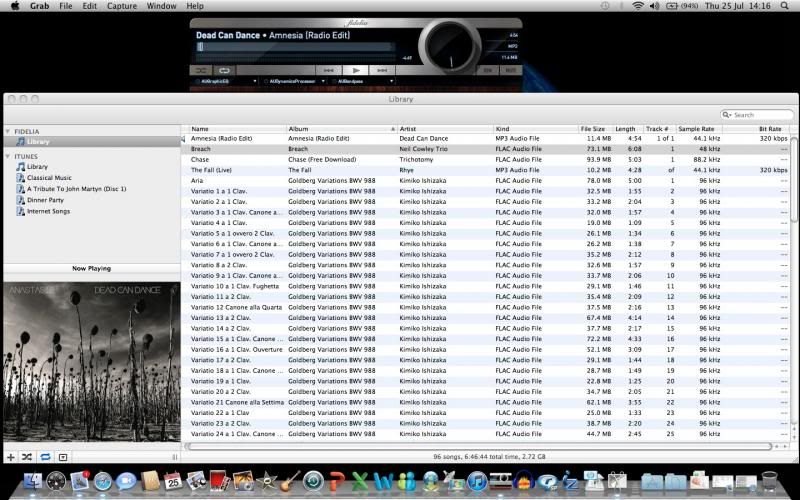The width and height of the screenshot is (800, 500).
Task: Start playback with the Fidelia play button
Action: (356, 70)
